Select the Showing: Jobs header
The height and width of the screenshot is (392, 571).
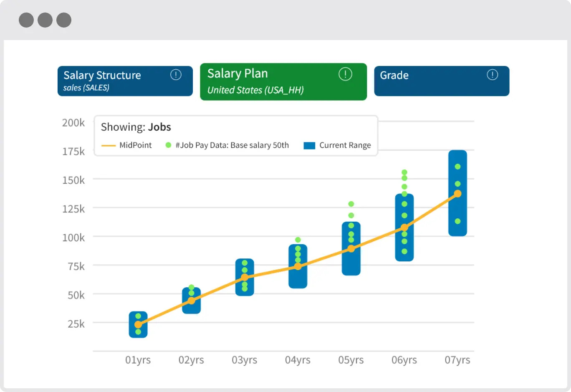(136, 127)
